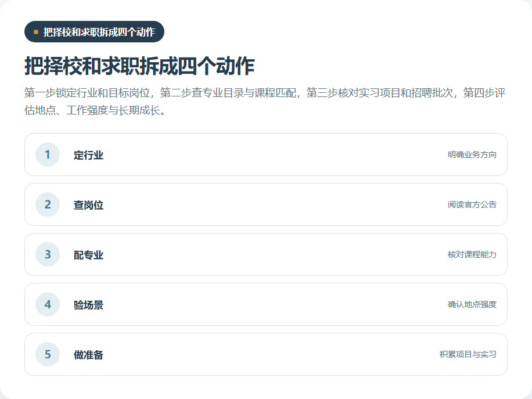Click the number 2 circle badge
532x399 pixels.
click(48, 204)
